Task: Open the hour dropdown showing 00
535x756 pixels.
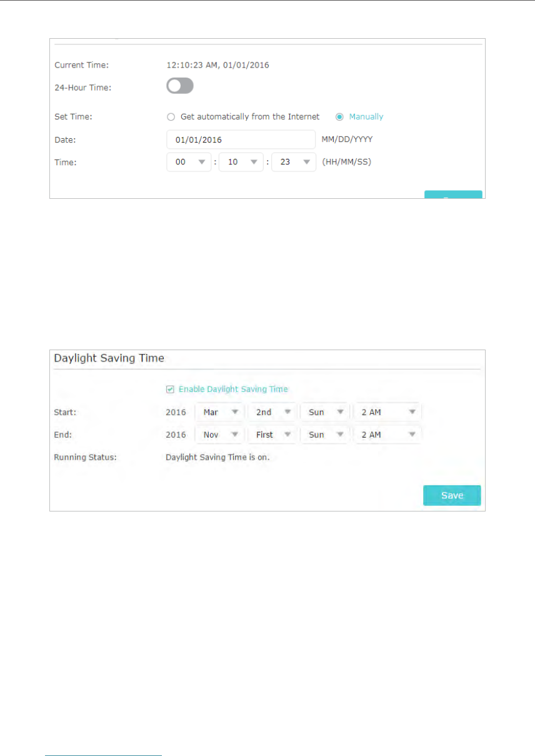Action: 189,162
